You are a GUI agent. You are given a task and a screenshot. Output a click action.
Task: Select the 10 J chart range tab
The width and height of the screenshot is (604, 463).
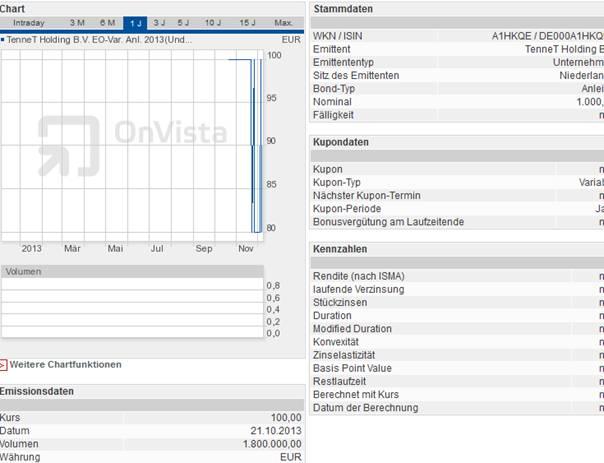point(213,23)
